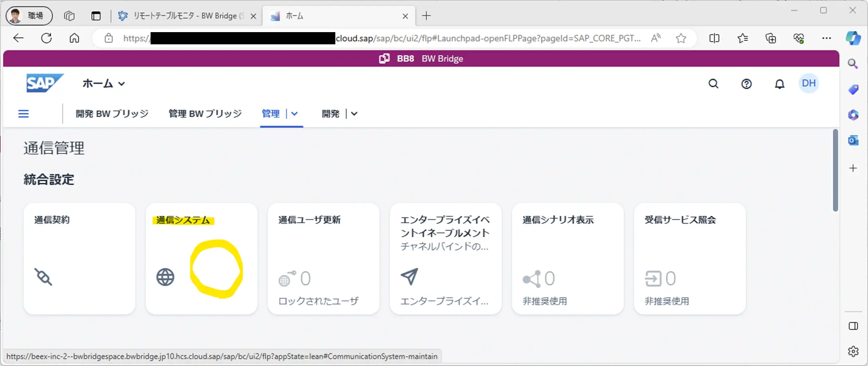Open the help question mark icon
This screenshot has width=868, height=366.
(746, 84)
